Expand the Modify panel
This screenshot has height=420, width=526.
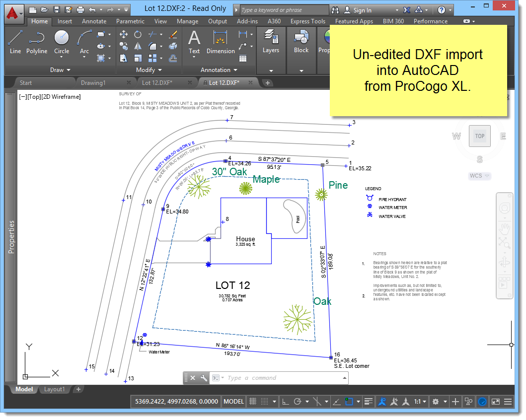tap(149, 70)
